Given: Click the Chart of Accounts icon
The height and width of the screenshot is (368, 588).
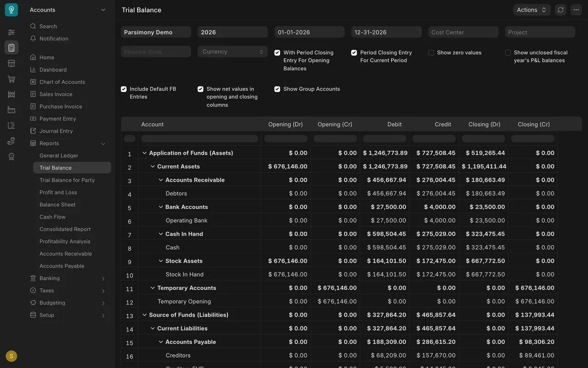Looking at the screenshot, I should [33, 82].
